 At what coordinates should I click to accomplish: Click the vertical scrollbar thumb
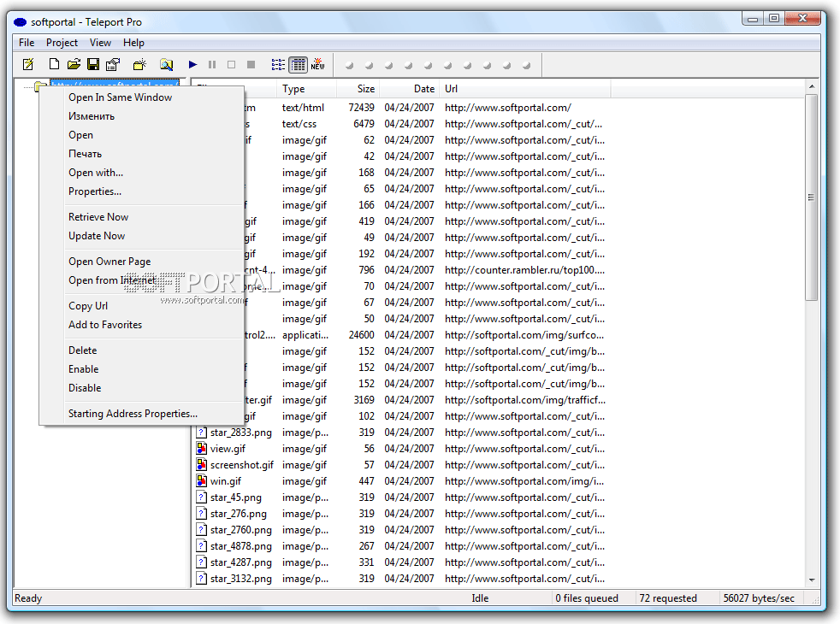(x=812, y=197)
